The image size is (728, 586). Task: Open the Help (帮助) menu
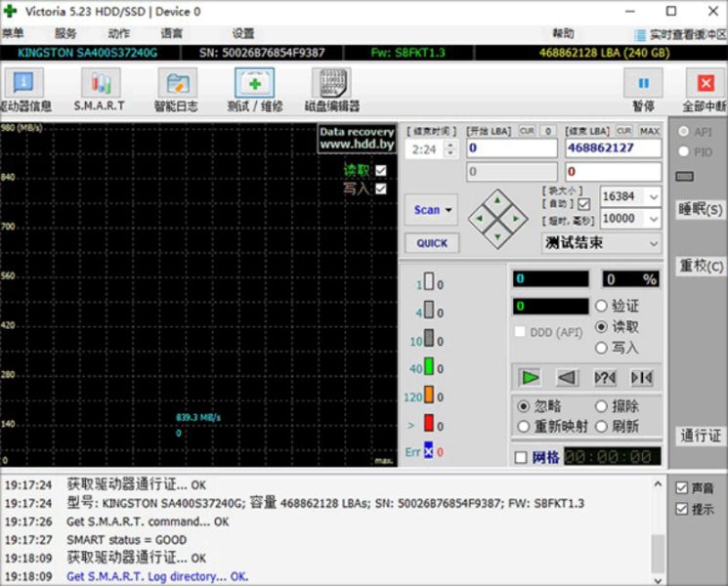[x=563, y=33]
